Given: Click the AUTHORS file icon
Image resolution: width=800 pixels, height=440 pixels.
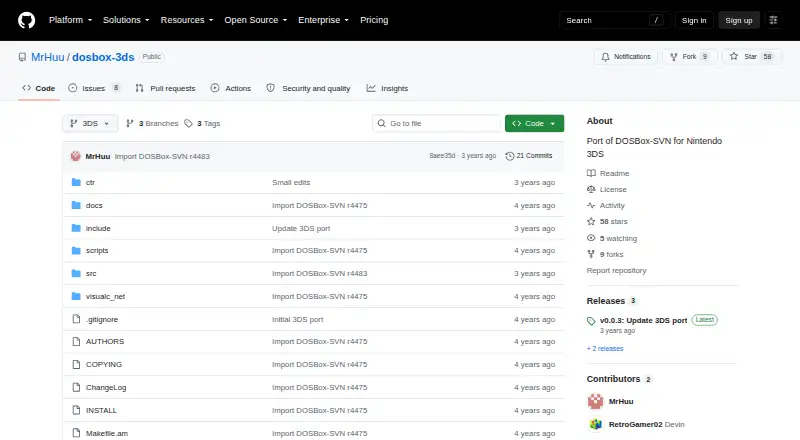Looking at the screenshot, I should point(76,341).
